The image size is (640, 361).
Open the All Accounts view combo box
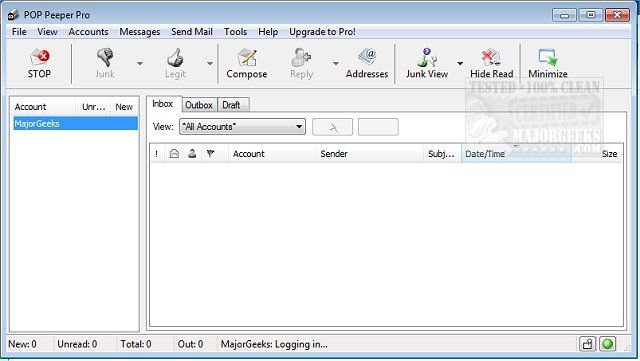pyautogui.click(x=242, y=127)
